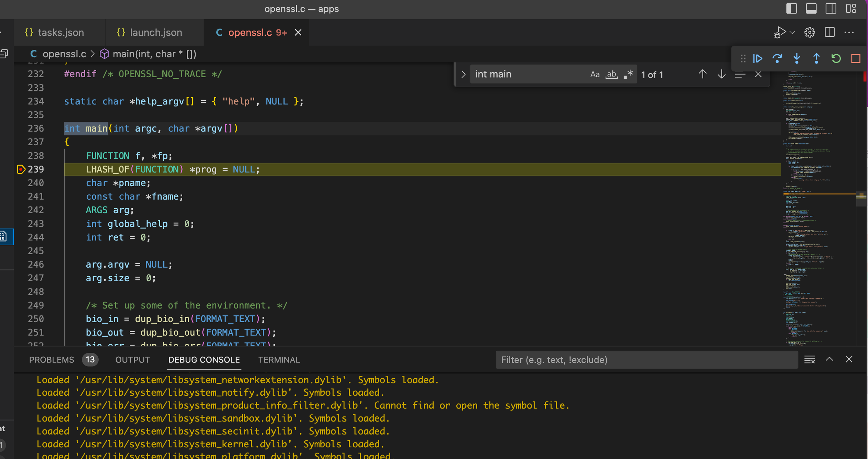868x459 pixels.
Task: Open the settings gear in editor toolbar
Action: (810, 33)
